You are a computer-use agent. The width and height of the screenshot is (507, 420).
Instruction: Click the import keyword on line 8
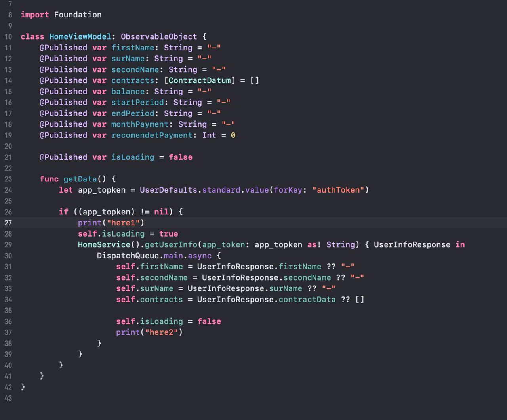(x=35, y=15)
